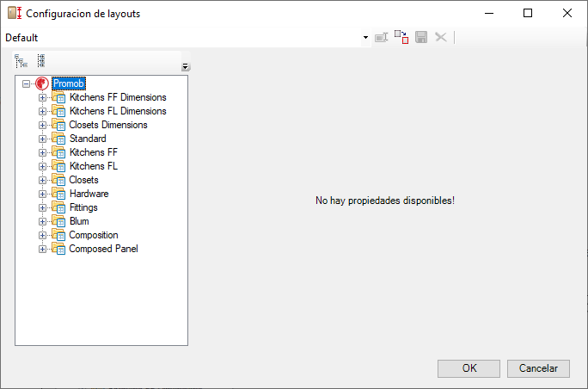
Task: Click the Default layout name field
Action: point(182,38)
